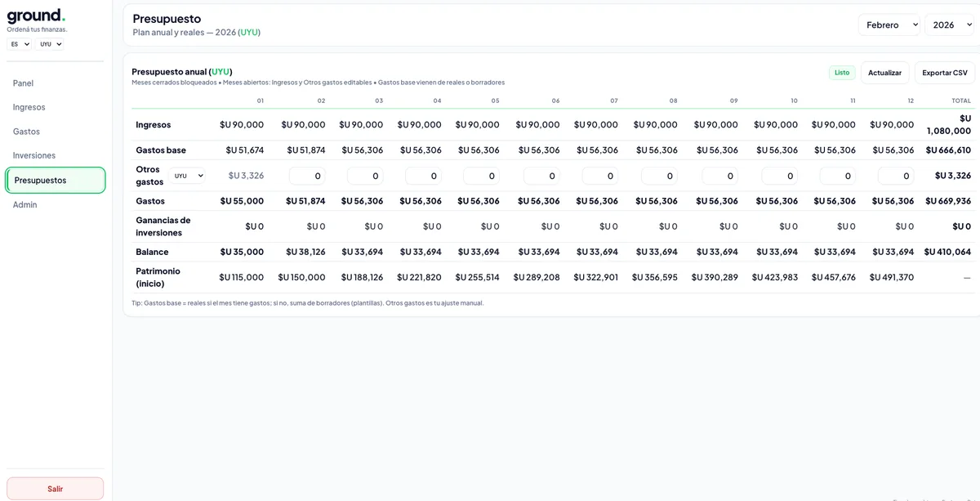
Task: Open the sidebar UYU currency dropdown
Action: [x=49, y=44]
